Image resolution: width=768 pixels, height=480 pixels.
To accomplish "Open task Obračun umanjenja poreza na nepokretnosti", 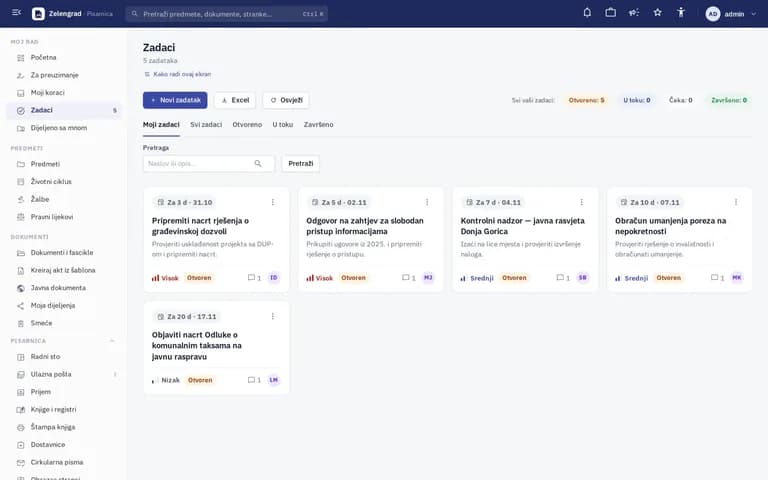I will coord(671,226).
